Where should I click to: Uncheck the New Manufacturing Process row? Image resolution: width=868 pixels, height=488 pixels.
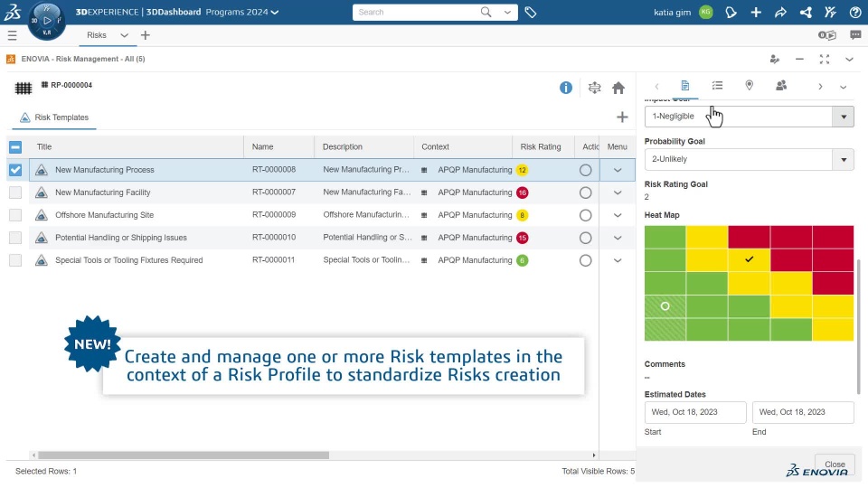[x=15, y=170]
